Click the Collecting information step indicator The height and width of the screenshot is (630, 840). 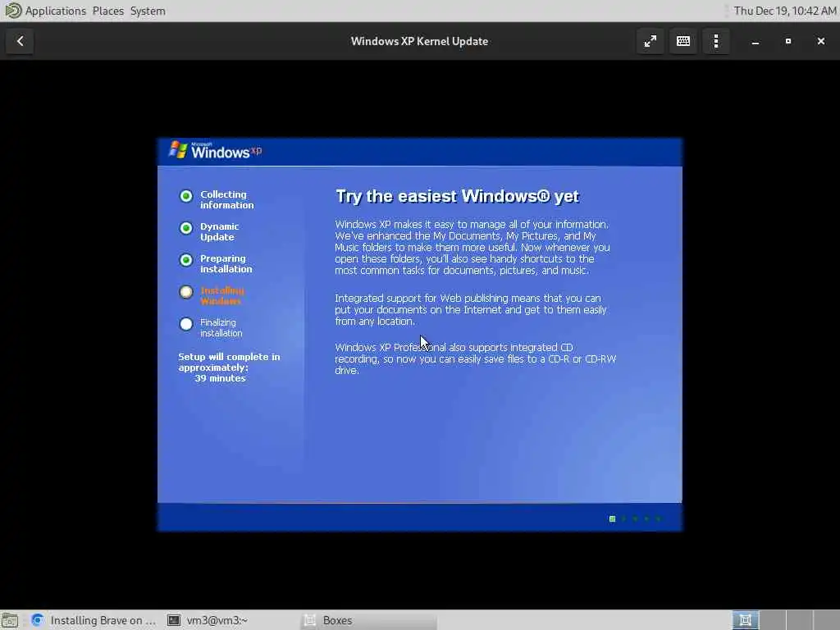186,196
